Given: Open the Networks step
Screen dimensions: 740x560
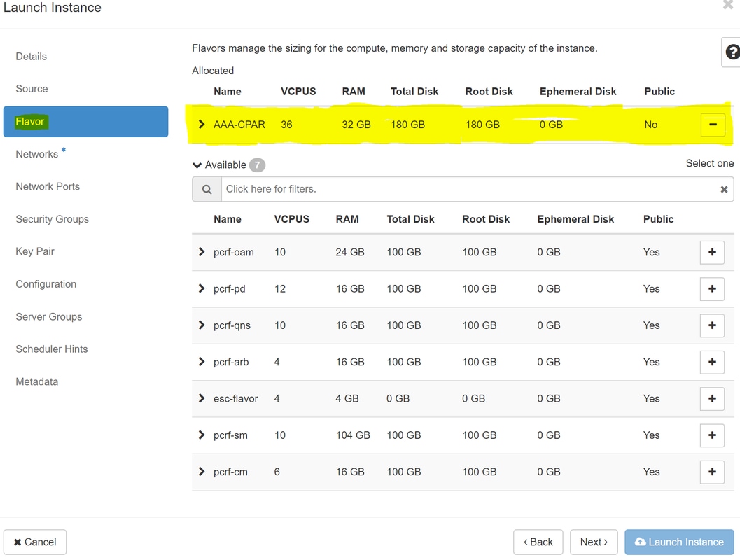Looking at the screenshot, I should pyautogui.click(x=37, y=154).
